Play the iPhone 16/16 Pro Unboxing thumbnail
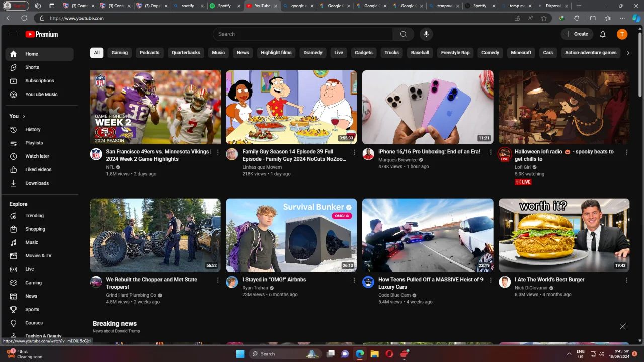The height and width of the screenshot is (362, 644). (428, 107)
